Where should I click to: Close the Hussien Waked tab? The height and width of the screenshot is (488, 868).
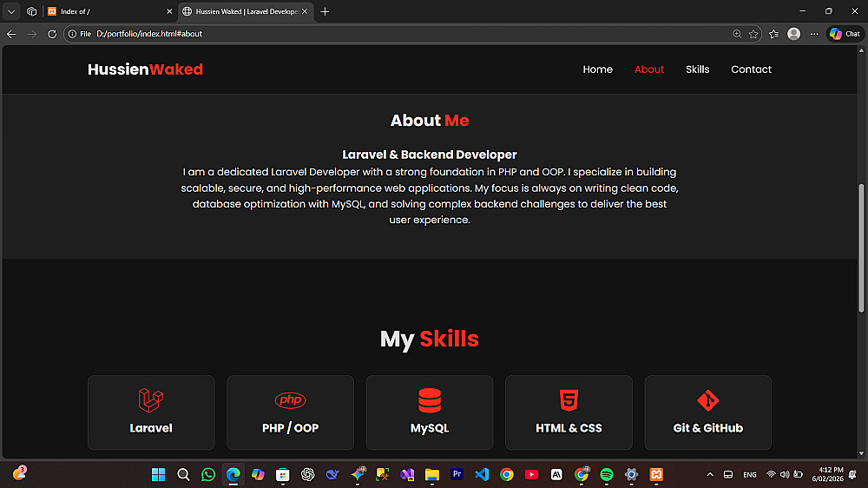point(305,11)
